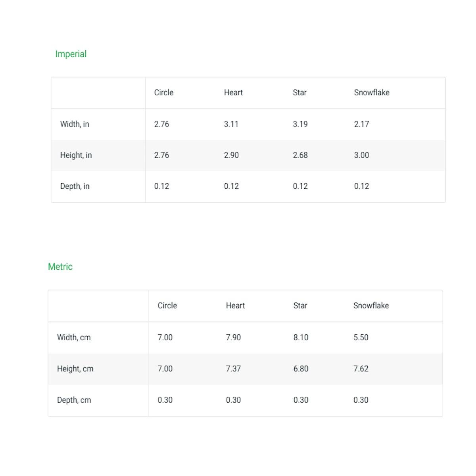Select Circle header in Imperial table
Viewport: 476px width, 476px height.
tap(164, 92)
